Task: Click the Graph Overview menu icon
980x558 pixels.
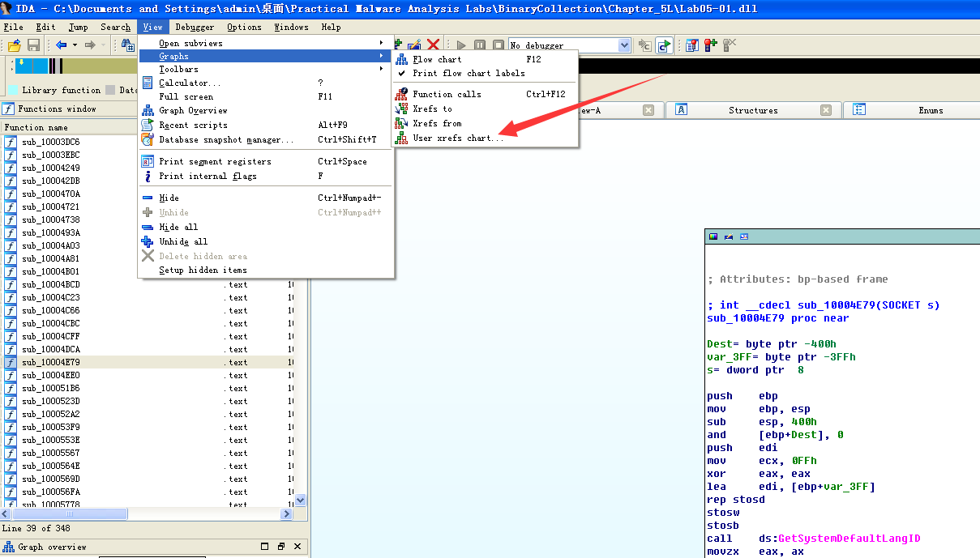Action: (148, 110)
